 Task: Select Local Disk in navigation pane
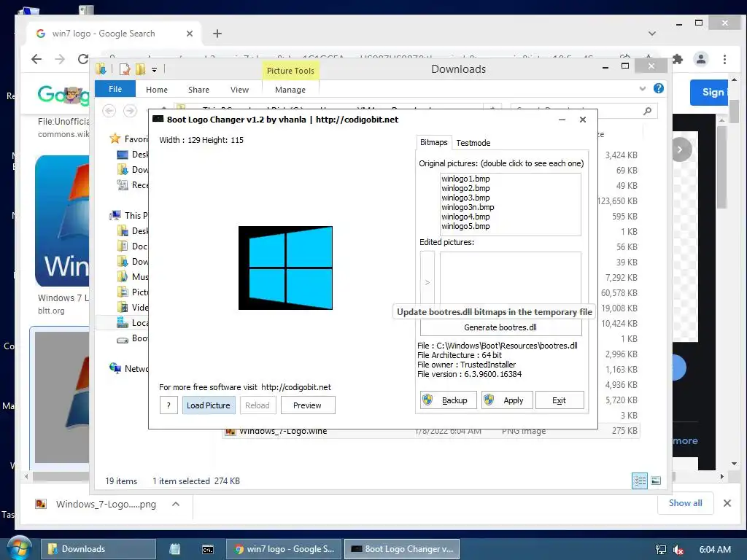tap(133, 322)
